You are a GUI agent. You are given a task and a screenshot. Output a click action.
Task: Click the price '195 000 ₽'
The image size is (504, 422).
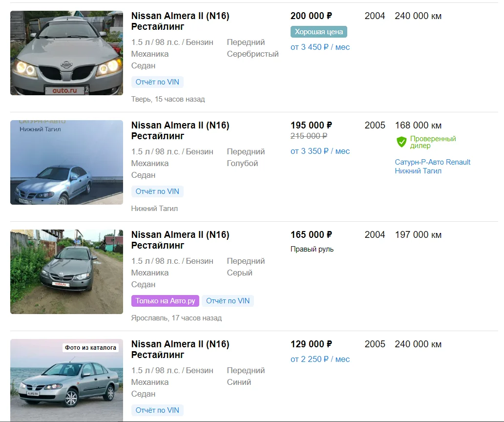click(311, 125)
